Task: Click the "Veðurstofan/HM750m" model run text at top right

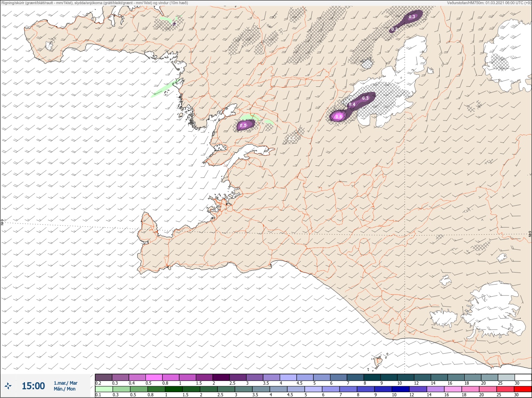Action: point(489,3)
